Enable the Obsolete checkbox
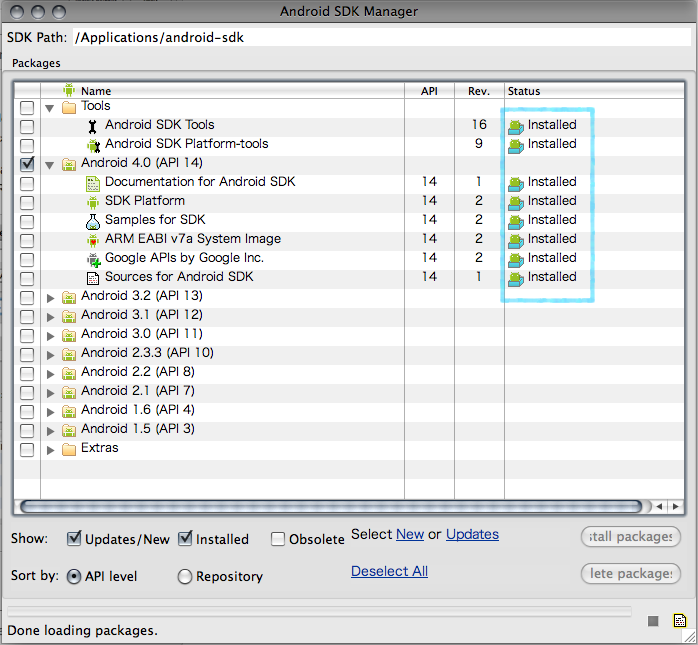698x645 pixels. coord(278,539)
